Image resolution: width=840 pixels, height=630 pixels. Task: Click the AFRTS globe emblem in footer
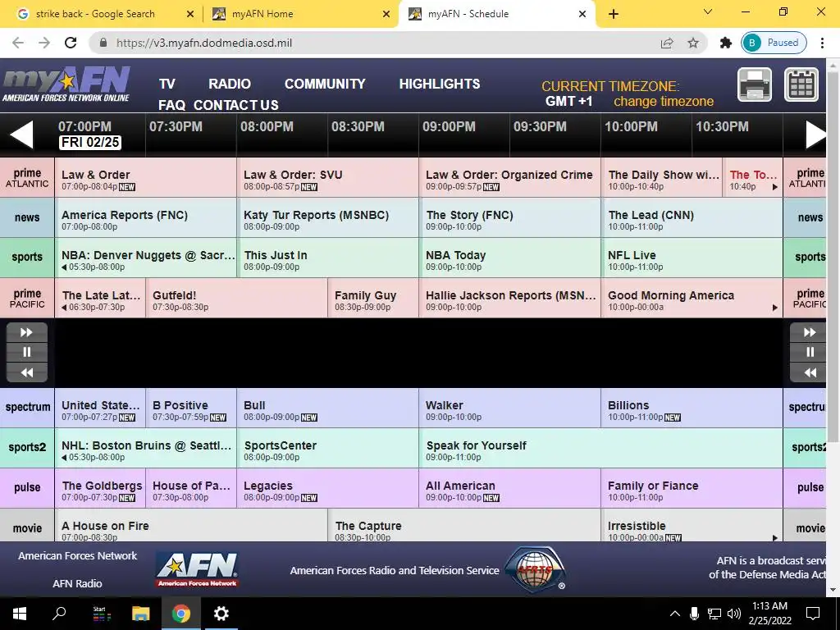pyautogui.click(x=535, y=569)
